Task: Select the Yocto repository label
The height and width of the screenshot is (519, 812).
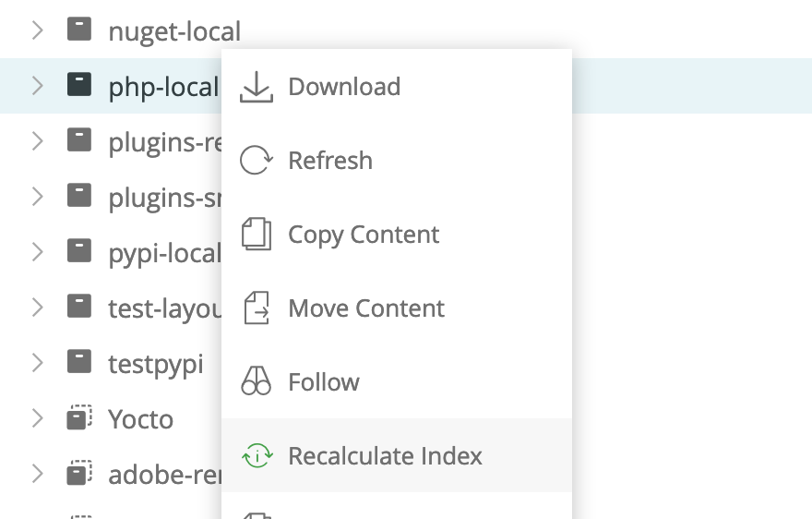Action: [140, 420]
